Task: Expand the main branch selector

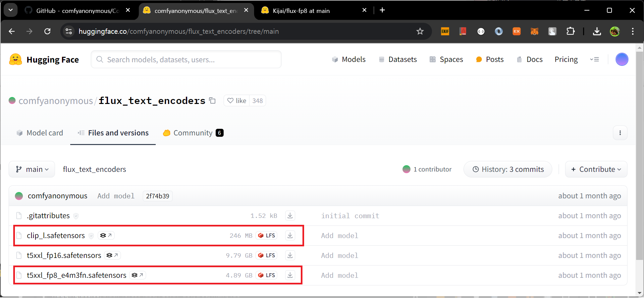Action: [32, 170]
